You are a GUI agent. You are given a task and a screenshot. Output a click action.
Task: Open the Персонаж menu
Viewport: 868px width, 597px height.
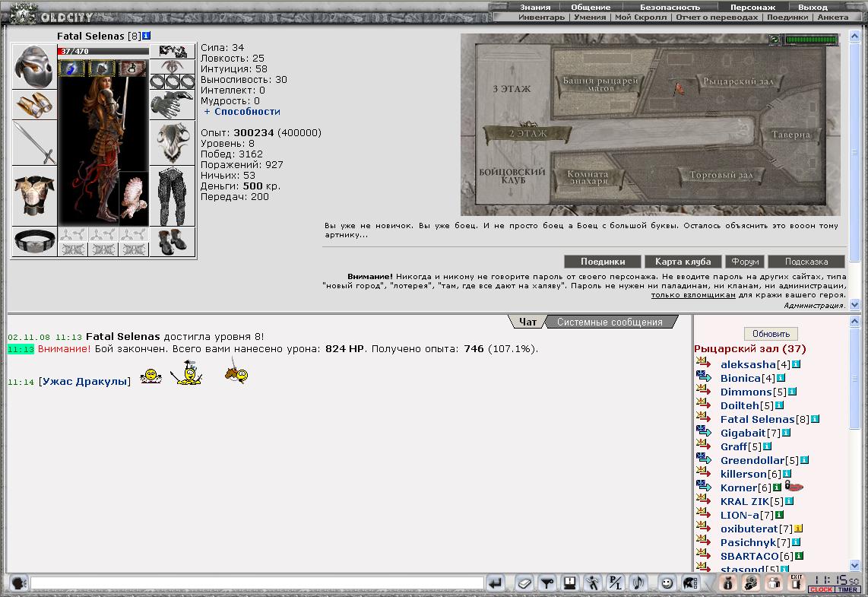click(752, 7)
